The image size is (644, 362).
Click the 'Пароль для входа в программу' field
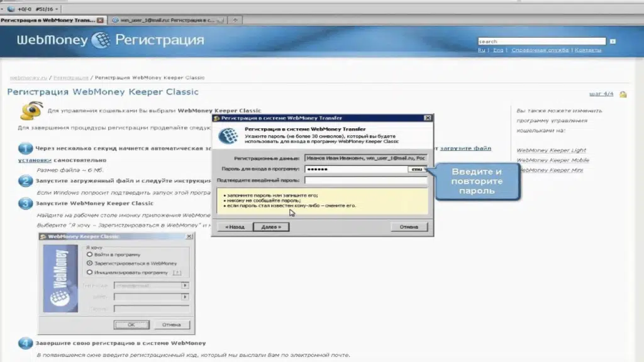(356, 169)
